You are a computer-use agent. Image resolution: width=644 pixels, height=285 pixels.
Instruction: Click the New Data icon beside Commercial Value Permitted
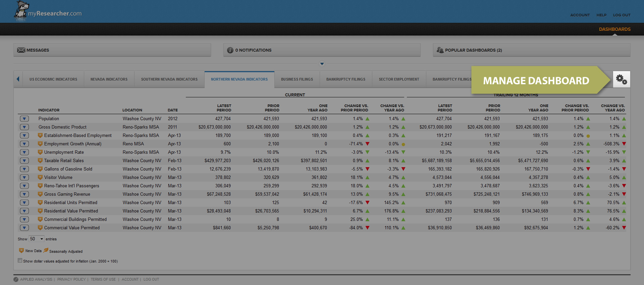[40, 228]
